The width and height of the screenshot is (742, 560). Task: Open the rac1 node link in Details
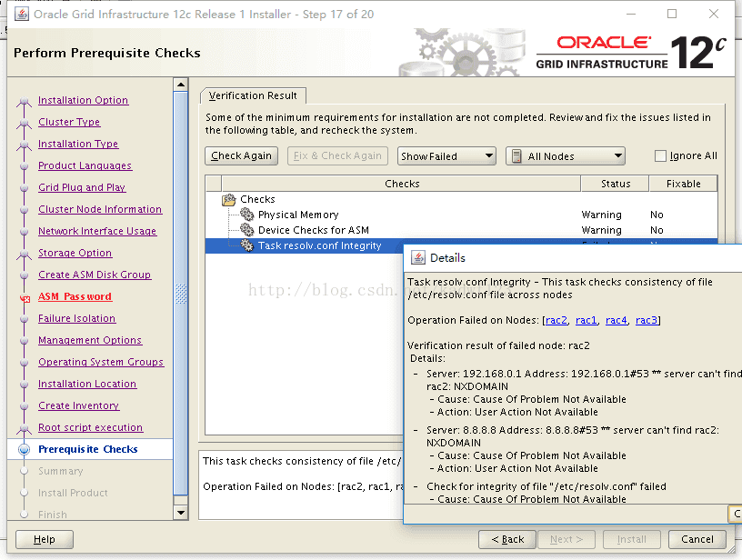(586, 320)
